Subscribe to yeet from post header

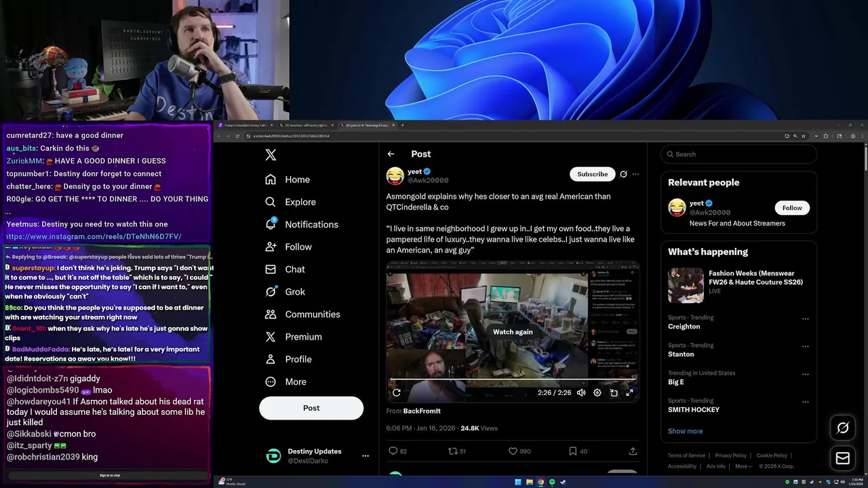tap(592, 174)
